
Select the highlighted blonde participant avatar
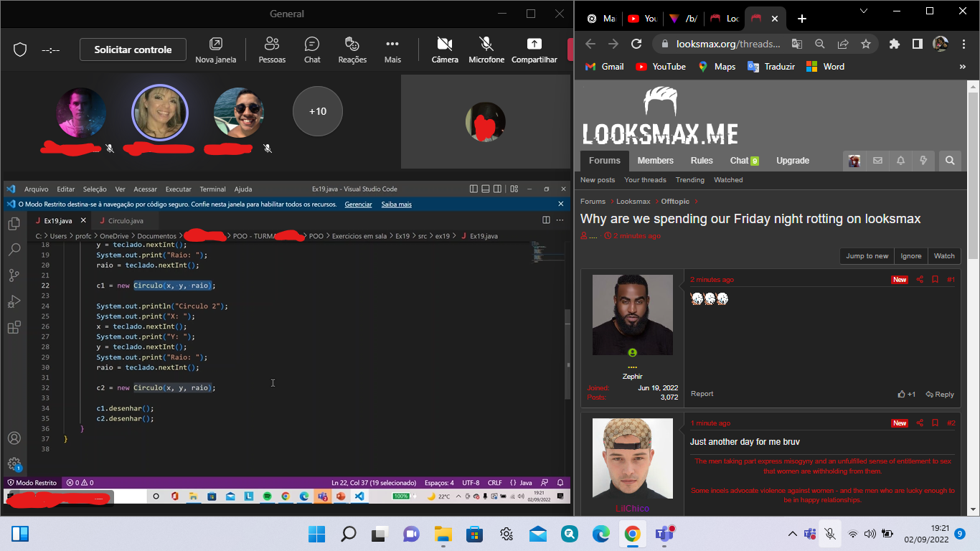click(x=160, y=113)
